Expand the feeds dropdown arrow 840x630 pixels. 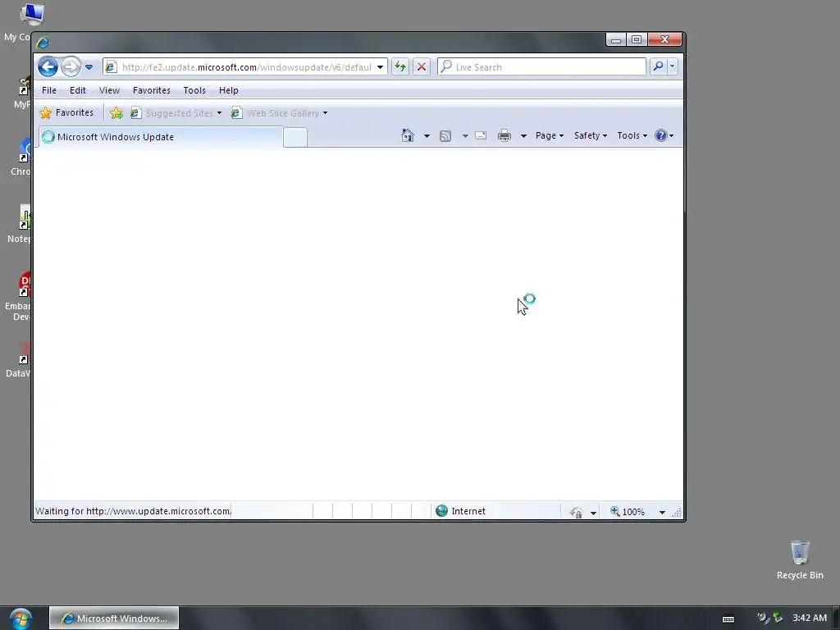(x=465, y=136)
